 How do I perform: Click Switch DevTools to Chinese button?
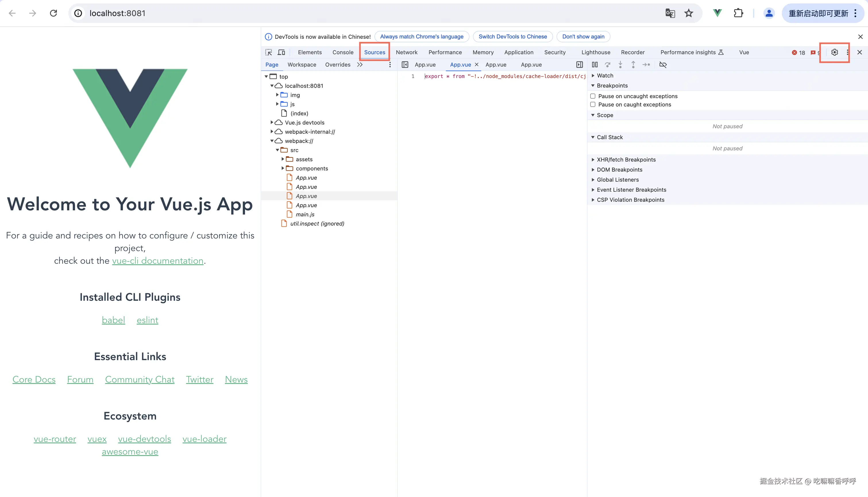coord(512,36)
